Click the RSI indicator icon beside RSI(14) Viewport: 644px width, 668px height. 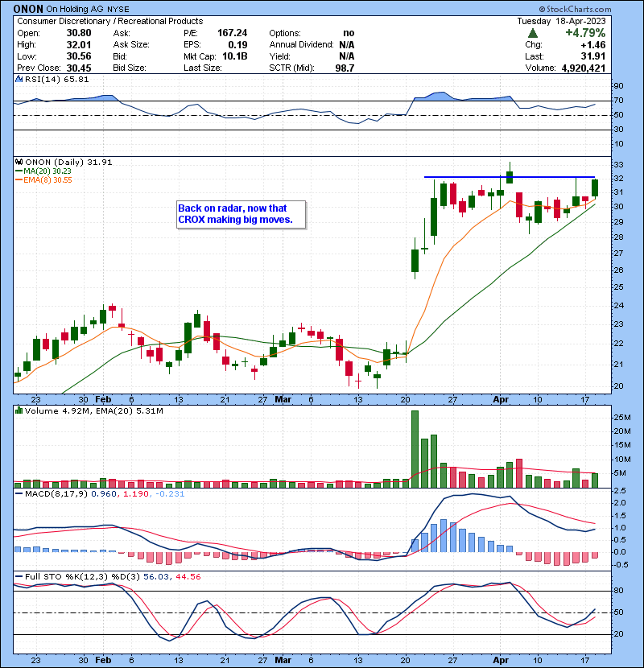[x=19, y=79]
